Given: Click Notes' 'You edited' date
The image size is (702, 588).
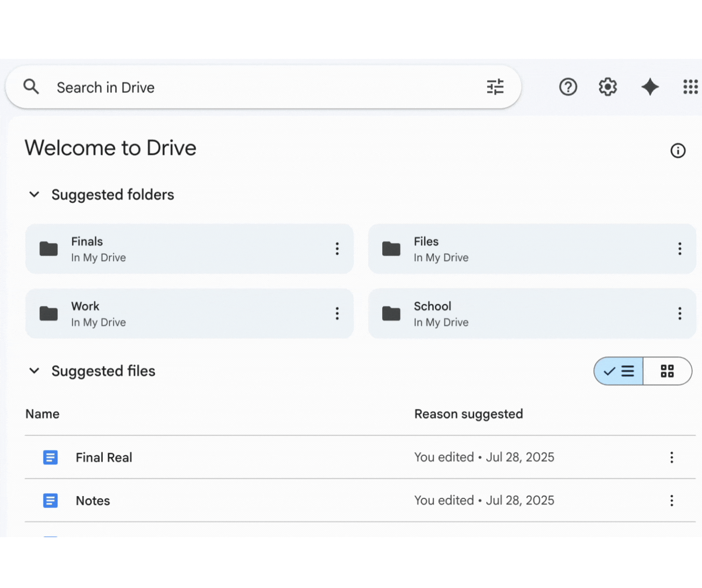Looking at the screenshot, I should (x=484, y=500).
